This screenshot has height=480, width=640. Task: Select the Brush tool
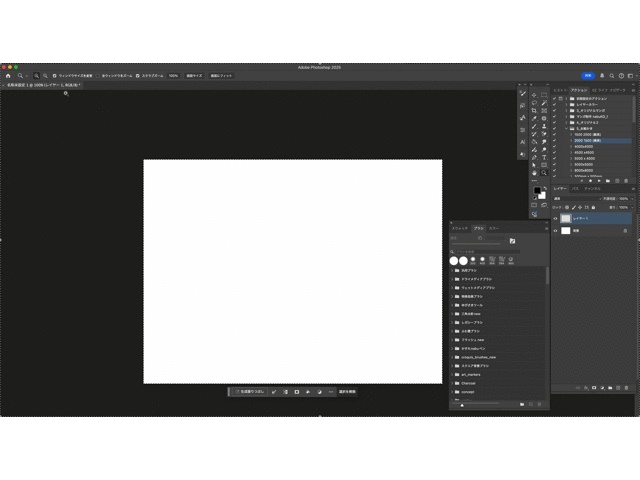tap(534, 126)
